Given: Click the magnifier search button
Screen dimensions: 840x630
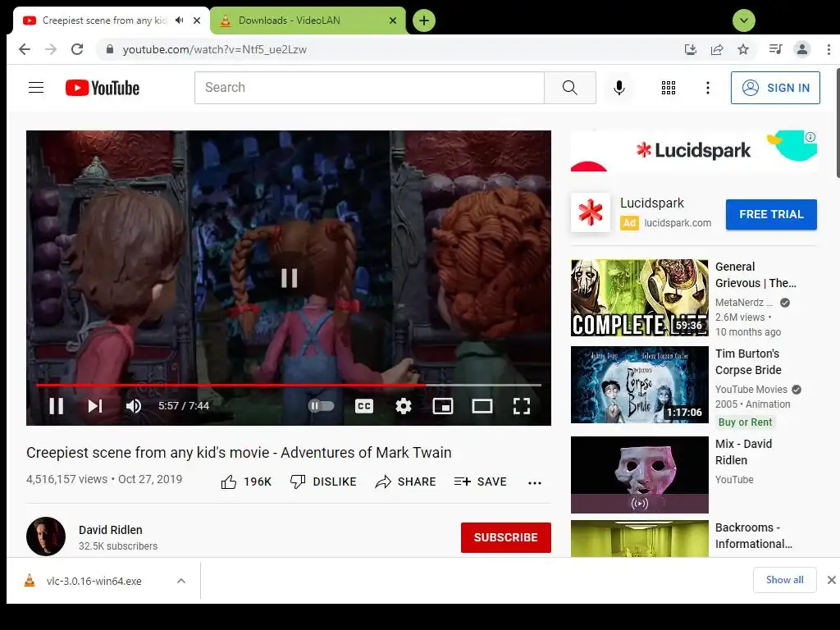Looking at the screenshot, I should click(x=570, y=87).
